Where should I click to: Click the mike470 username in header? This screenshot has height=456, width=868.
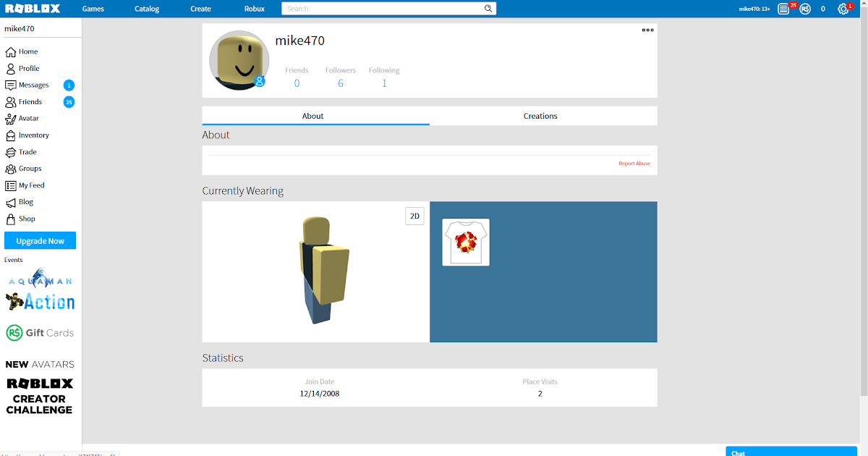(754, 9)
